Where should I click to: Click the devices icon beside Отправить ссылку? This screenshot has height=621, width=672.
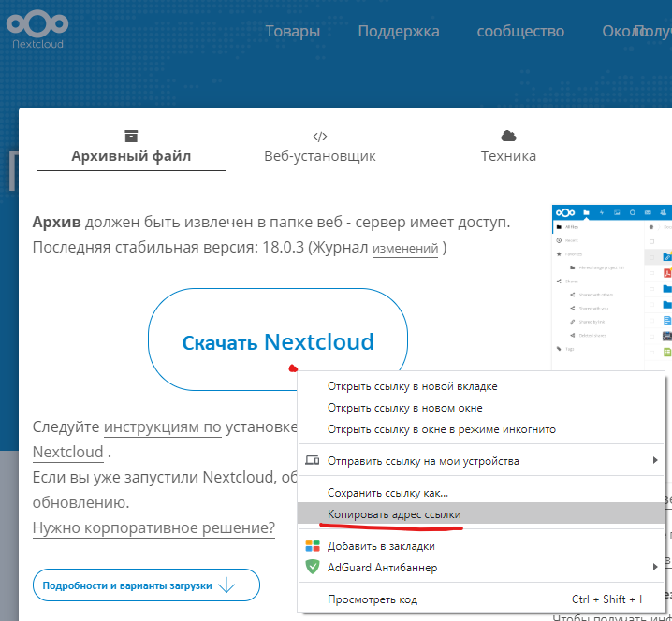313,461
